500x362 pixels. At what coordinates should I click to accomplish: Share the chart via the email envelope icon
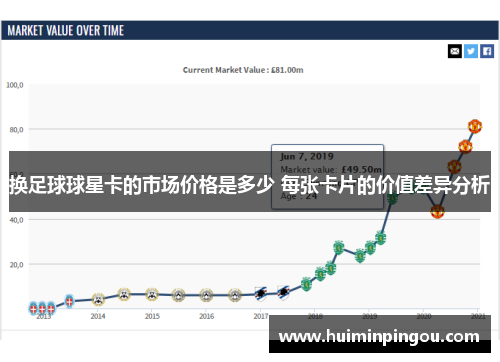455,51
